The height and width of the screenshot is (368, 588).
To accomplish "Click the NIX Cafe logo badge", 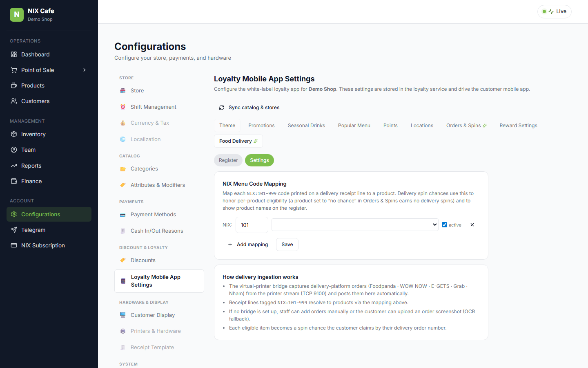I will [17, 14].
